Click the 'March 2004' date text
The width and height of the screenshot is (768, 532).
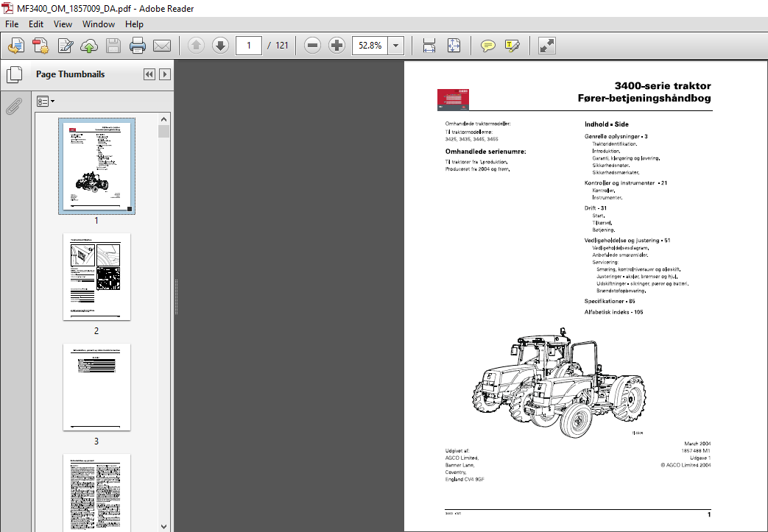click(x=697, y=444)
